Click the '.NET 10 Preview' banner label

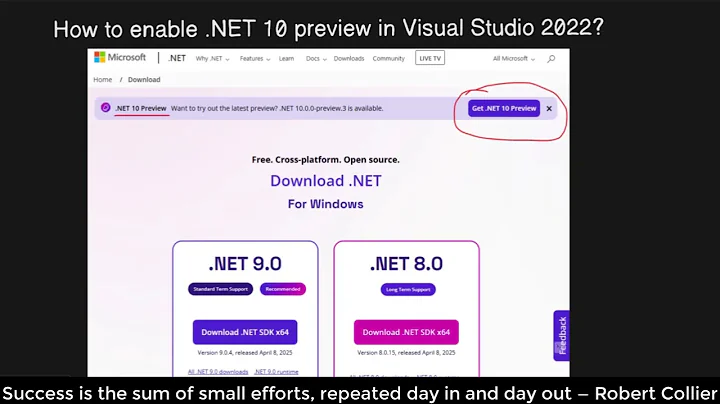(141, 108)
